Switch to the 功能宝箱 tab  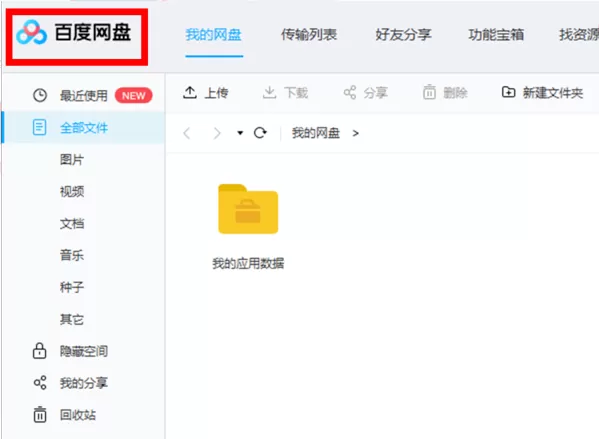point(496,35)
